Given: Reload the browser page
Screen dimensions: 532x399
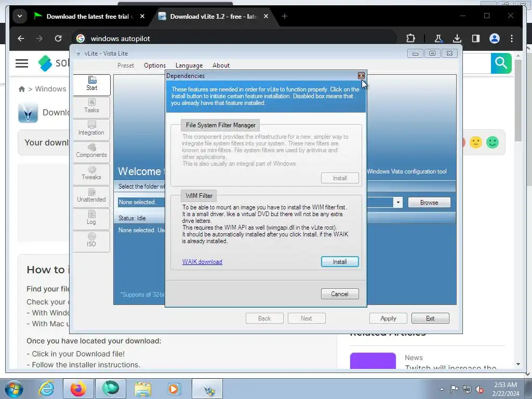Looking at the screenshot, I should [58, 38].
